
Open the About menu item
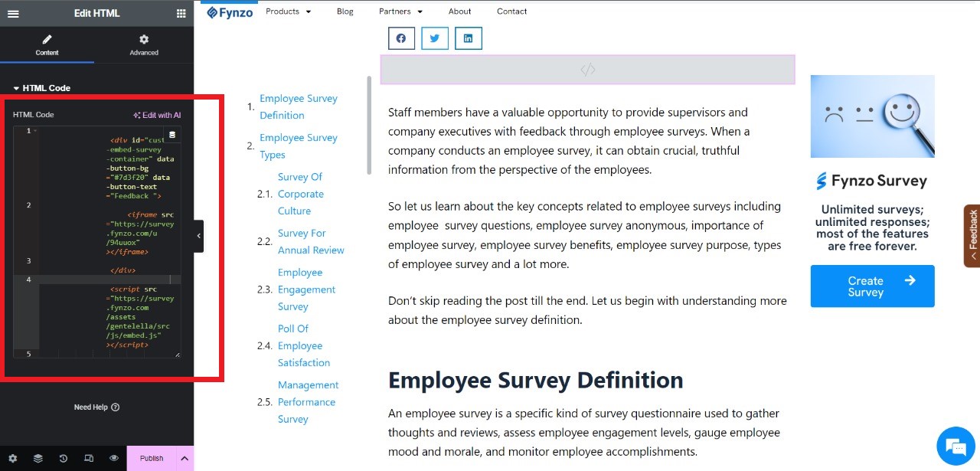[460, 11]
